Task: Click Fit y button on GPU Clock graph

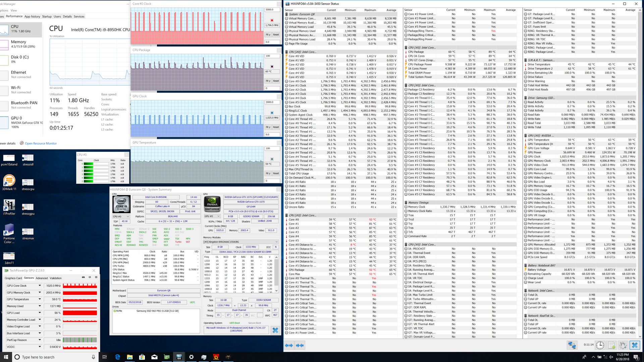Action: coord(268,127)
